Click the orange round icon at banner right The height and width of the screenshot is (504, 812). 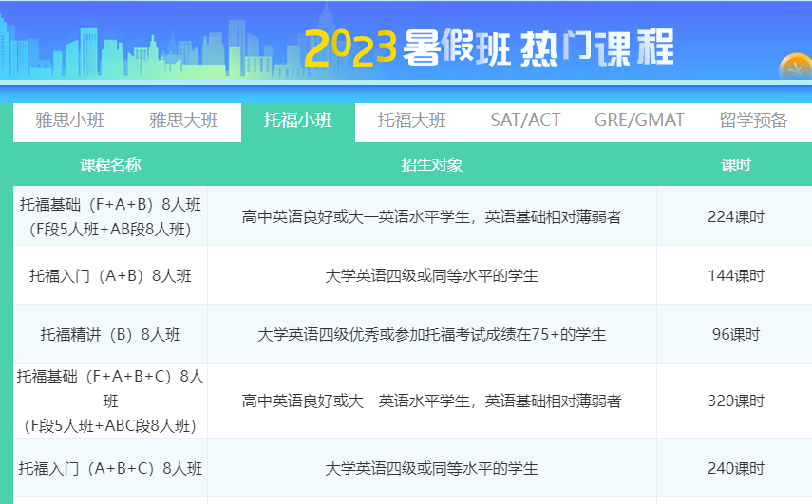click(x=795, y=67)
